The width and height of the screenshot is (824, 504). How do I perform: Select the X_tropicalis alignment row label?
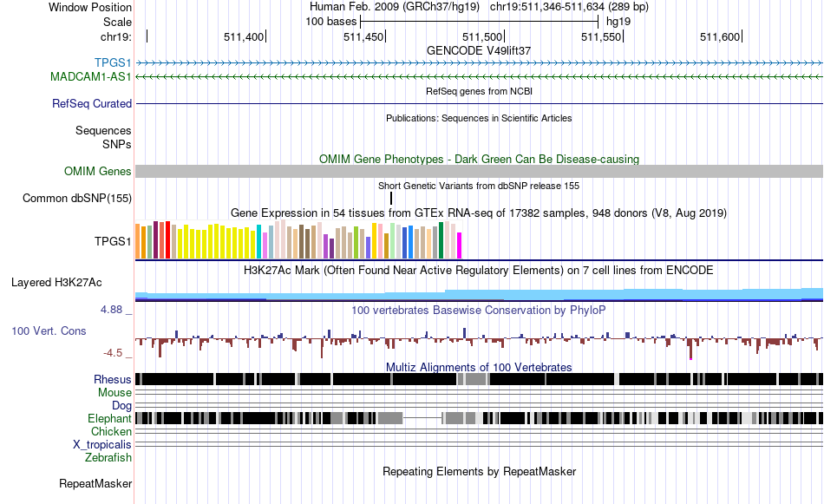pos(102,445)
